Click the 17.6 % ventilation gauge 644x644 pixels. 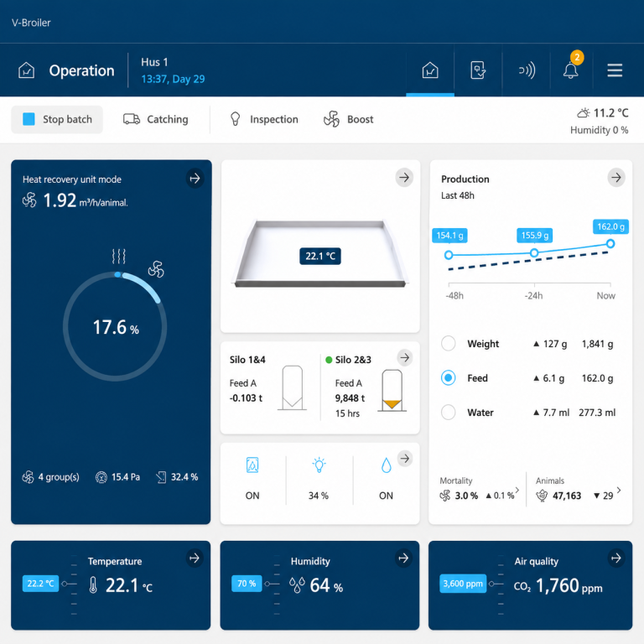point(115,326)
